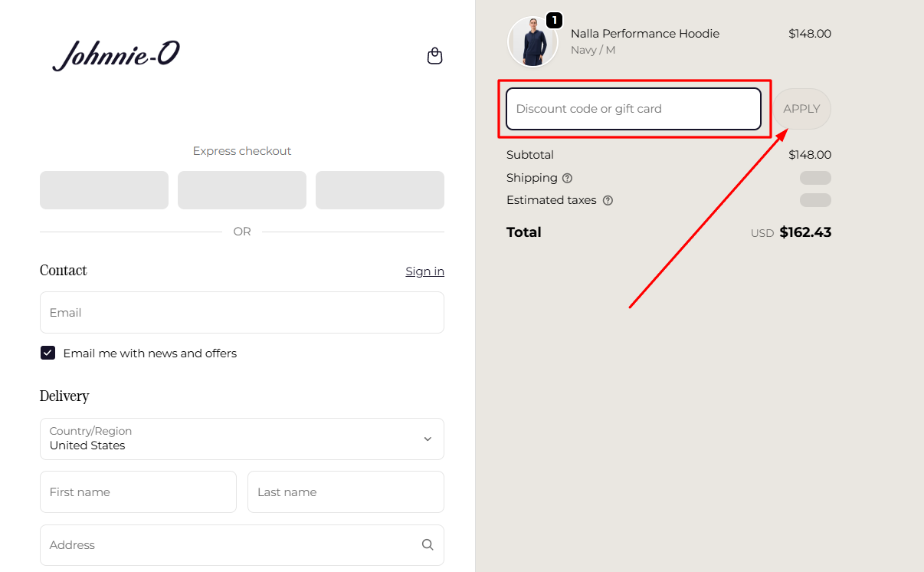
Task: Open the Sign in link
Action: tap(424, 271)
